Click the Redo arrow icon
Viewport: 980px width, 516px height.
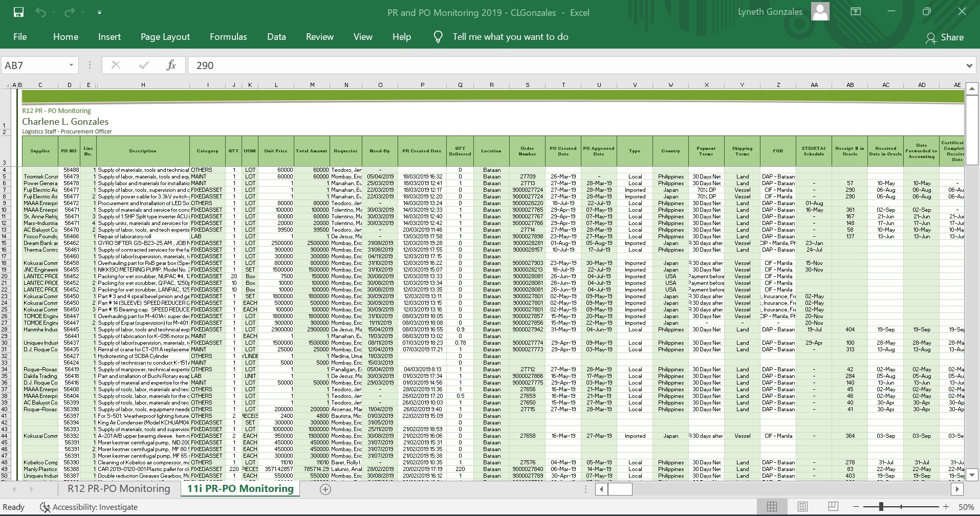point(70,12)
